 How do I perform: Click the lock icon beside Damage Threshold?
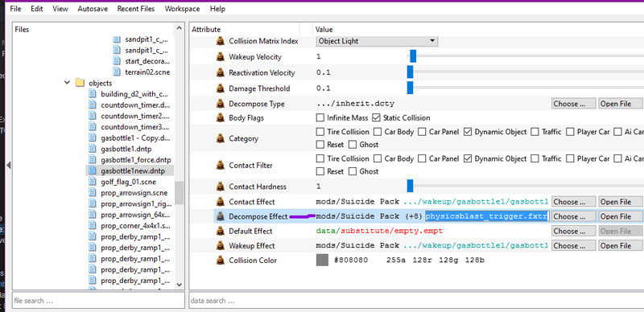221,88
